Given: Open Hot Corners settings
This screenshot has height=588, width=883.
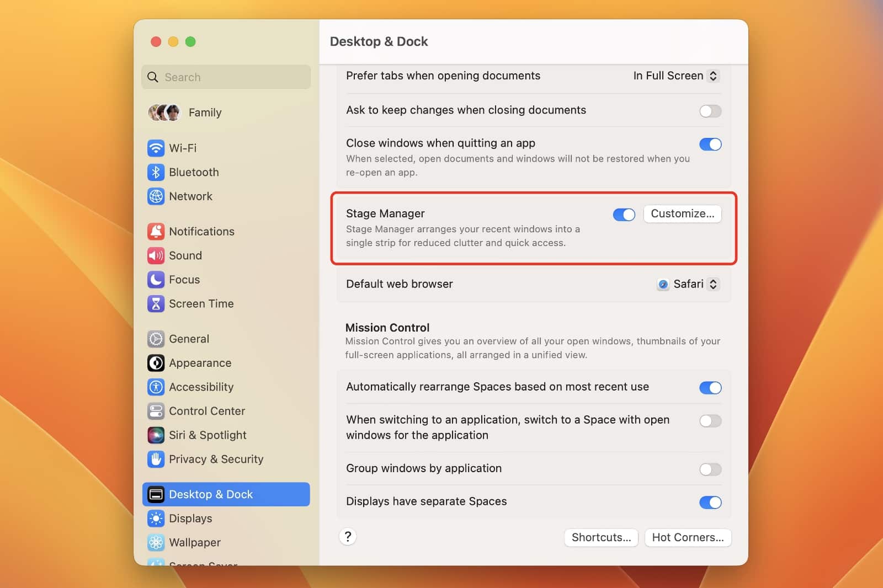Looking at the screenshot, I should tap(688, 537).
